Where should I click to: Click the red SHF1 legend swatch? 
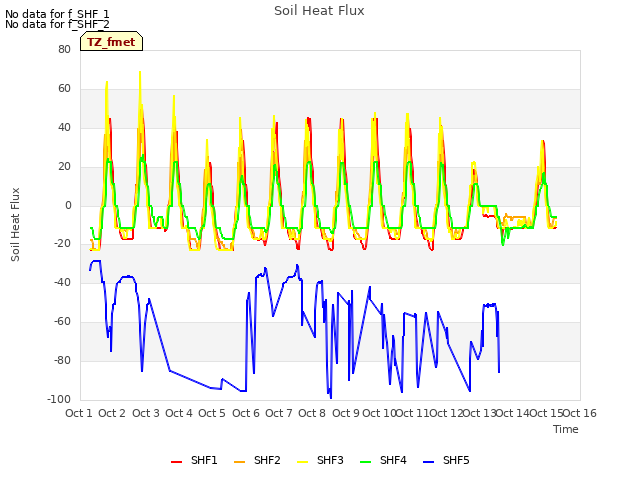pyautogui.click(x=176, y=462)
